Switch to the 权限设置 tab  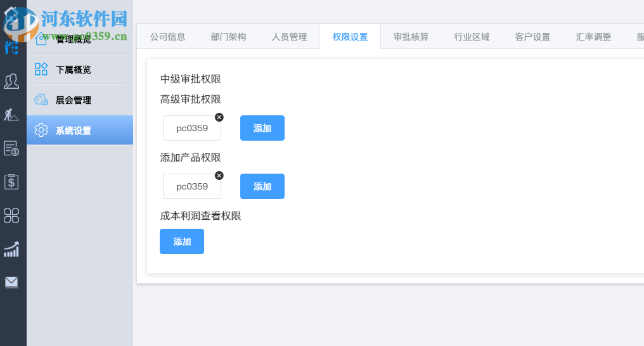(350, 37)
